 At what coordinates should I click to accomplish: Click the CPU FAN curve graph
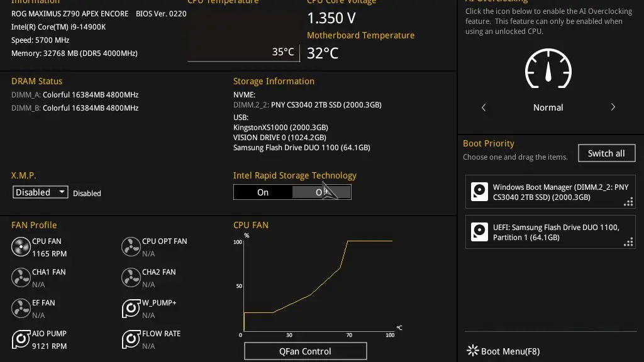pyautogui.click(x=318, y=286)
